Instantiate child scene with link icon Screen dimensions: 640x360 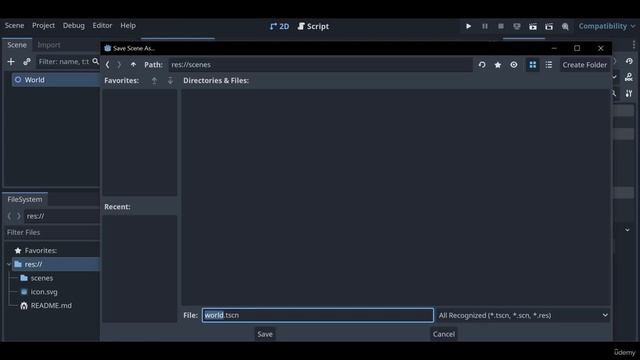(x=27, y=62)
